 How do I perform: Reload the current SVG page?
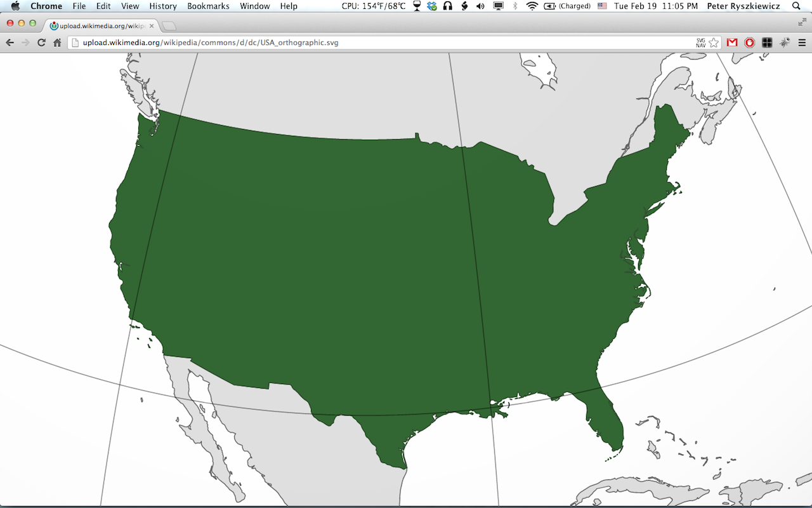click(41, 43)
